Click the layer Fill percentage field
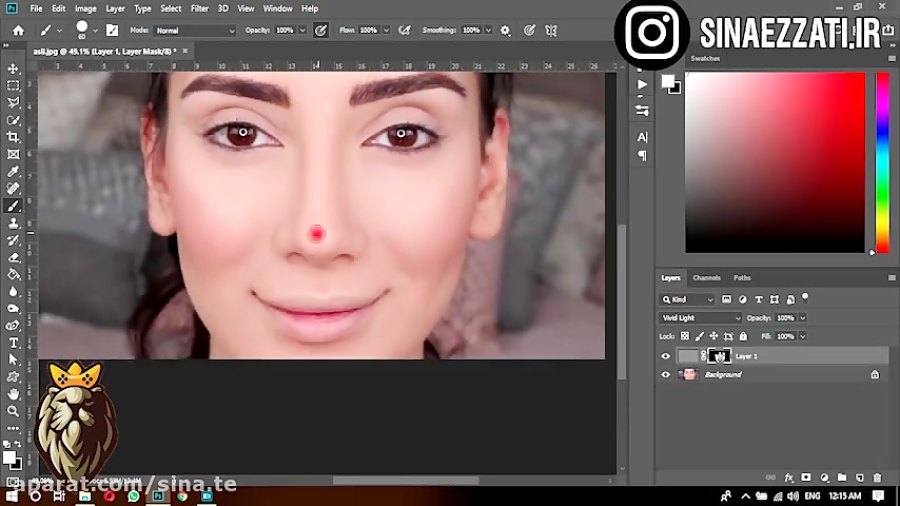The width and height of the screenshot is (900, 506). (786, 336)
